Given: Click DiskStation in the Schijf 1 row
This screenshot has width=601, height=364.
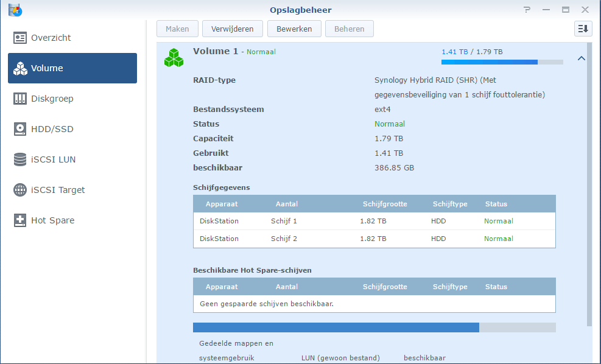Looking at the screenshot, I should click(219, 221).
